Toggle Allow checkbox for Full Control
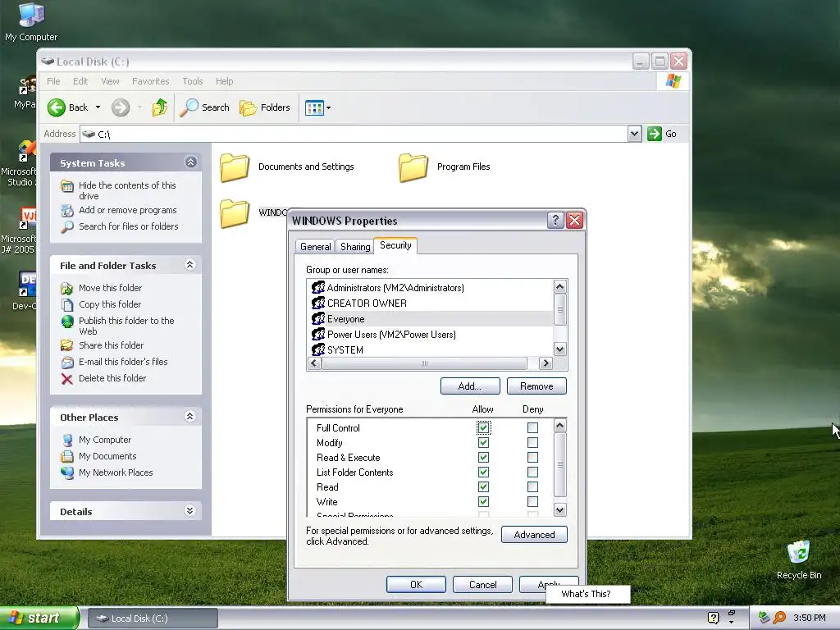840x630 pixels. [483, 428]
